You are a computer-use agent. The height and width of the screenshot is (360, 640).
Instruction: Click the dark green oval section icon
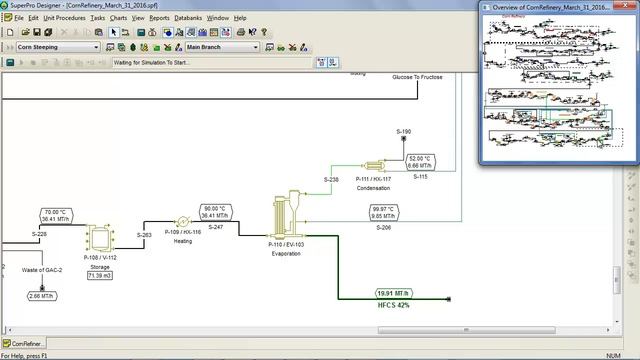pos(133,47)
